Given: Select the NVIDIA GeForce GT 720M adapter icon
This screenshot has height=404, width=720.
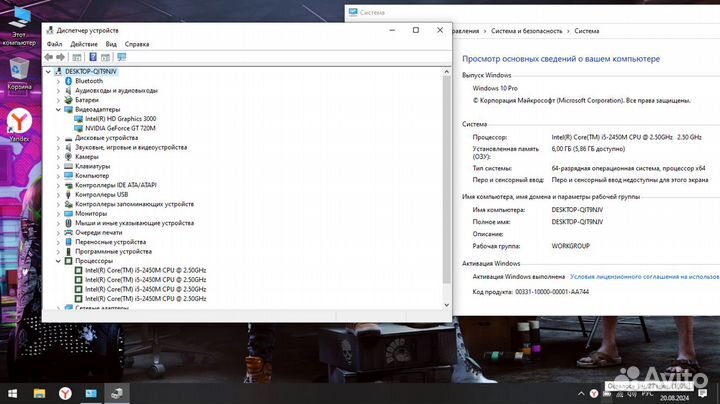Looking at the screenshot, I should click(x=79, y=128).
